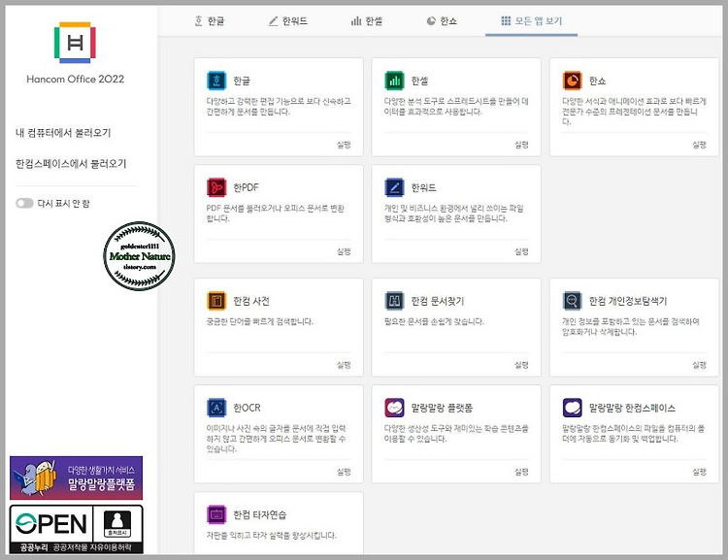Click the 말랑말랑 한컴스페이스 icon

[x=572, y=408]
